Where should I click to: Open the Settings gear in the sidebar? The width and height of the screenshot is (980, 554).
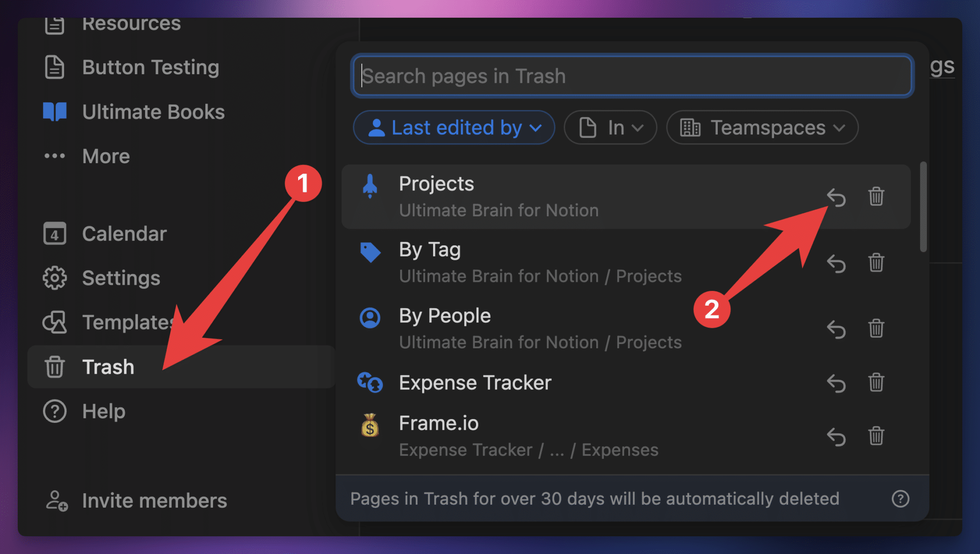(x=55, y=277)
